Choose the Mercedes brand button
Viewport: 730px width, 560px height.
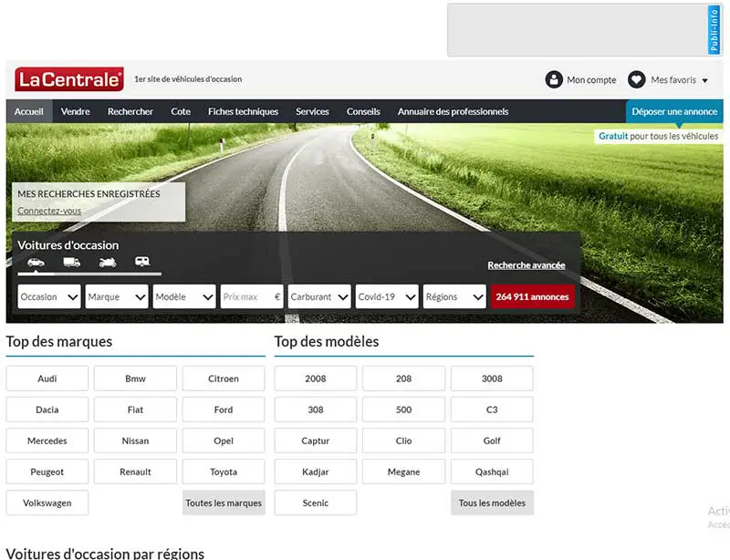(x=47, y=441)
